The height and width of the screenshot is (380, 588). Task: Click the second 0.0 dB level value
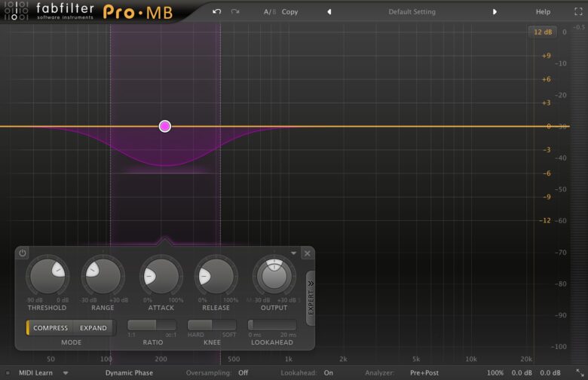pos(550,373)
